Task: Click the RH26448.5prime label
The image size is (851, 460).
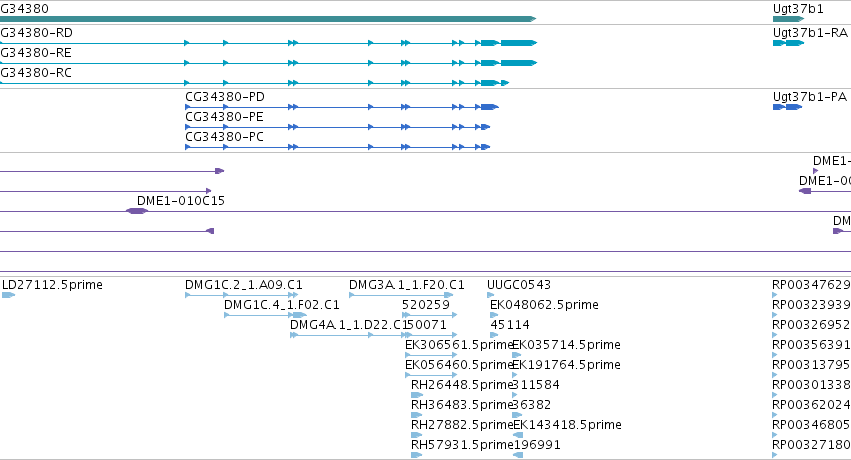Action: pyautogui.click(x=462, y=385)
